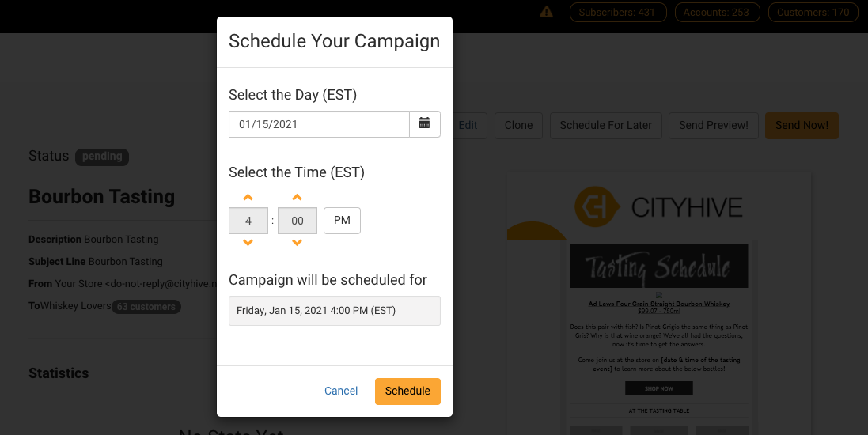Click the Clone campaign button
This screenshot has width=868, height=435.
518,125
